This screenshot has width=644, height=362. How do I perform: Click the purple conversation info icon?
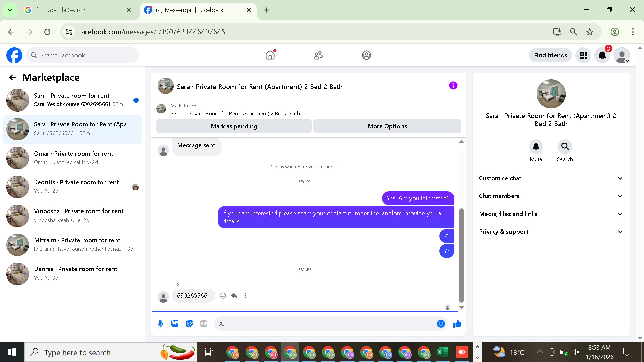point(453,86)
